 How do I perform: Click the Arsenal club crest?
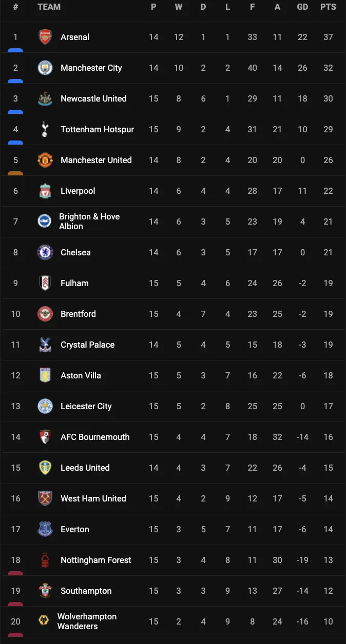[x=45, y=37]
